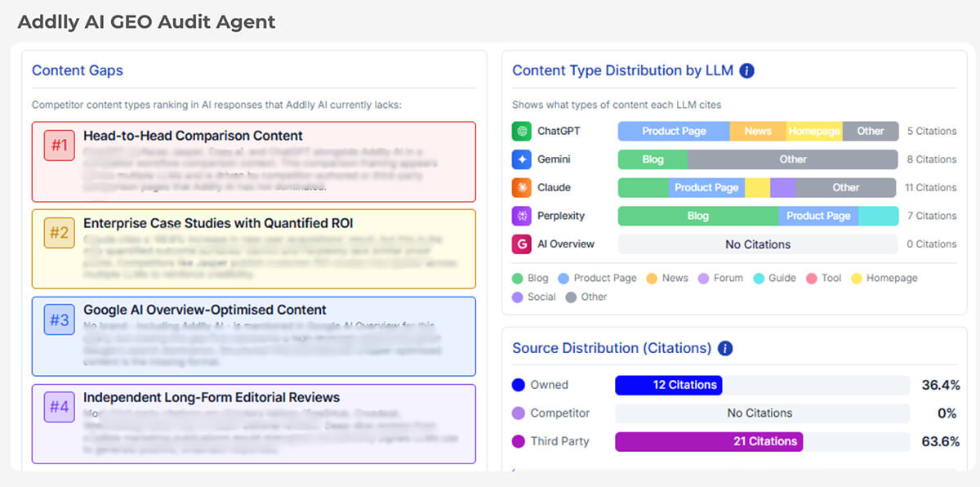Click the Addlly AI GEO Audit Agent title

pyautogui.click(x=146, y=21)
